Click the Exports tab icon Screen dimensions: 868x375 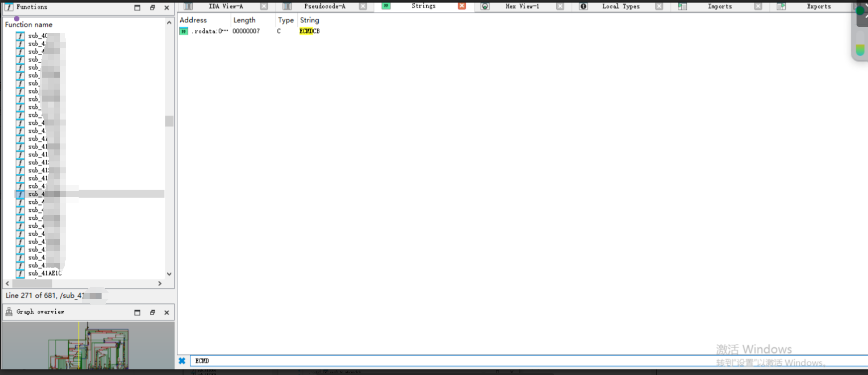[x=781, y=6]
